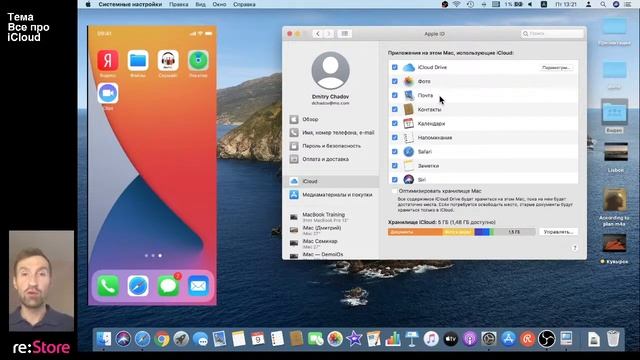This screenshot has height=360, width=640.
Task: Tap the Zoom app on the iPhone screen
Action: point(108,93)
